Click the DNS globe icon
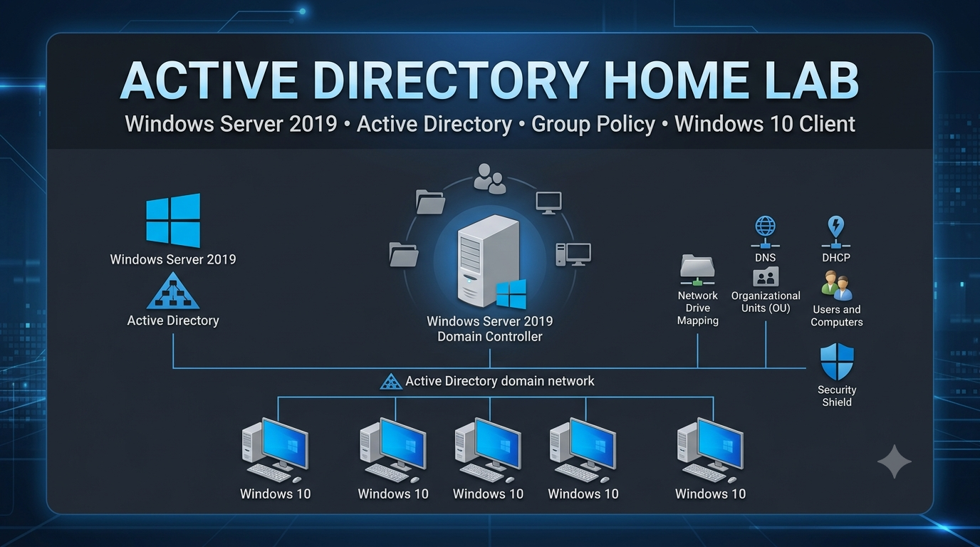This screenshot has height=547, width=980. [766, 232]
